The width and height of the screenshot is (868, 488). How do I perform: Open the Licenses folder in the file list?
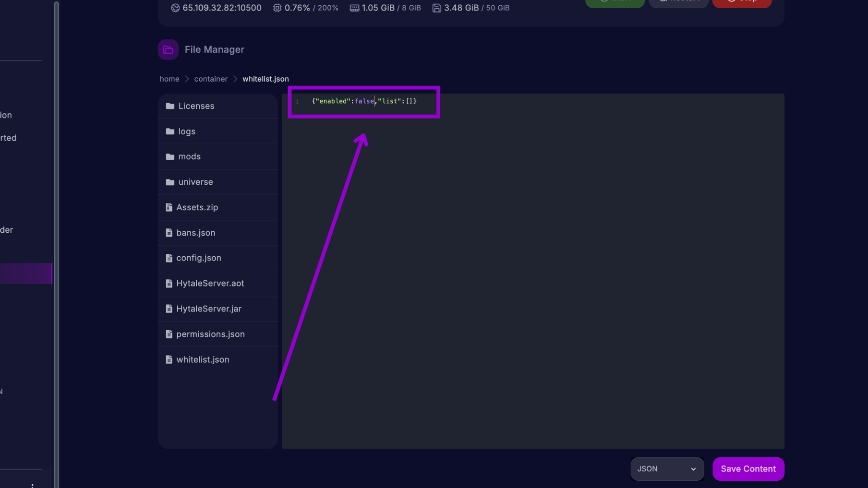196,106
